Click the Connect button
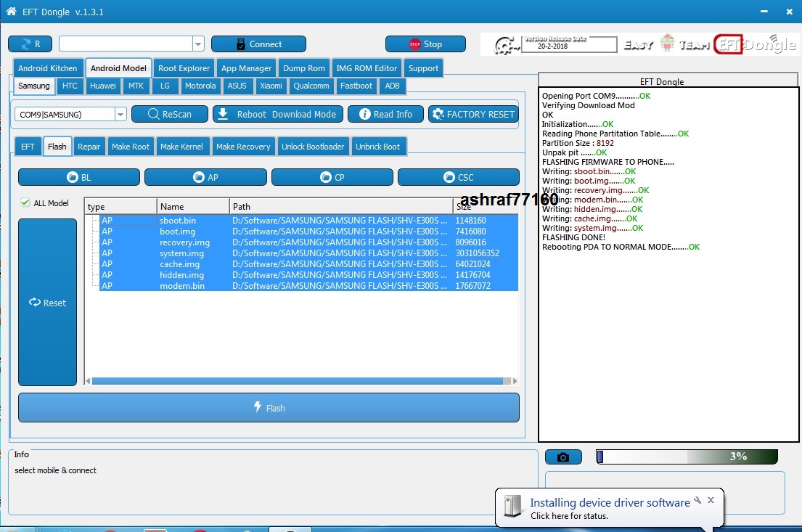The height and width of the screenshot is (532, 802). tap(258, 44)
